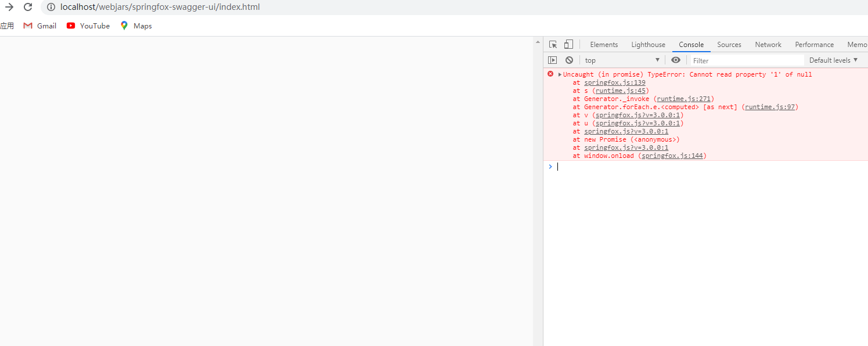Viewport: 868px width, 346px height.
Task: Click the site information icon in address bar
Action: point(51,8)
